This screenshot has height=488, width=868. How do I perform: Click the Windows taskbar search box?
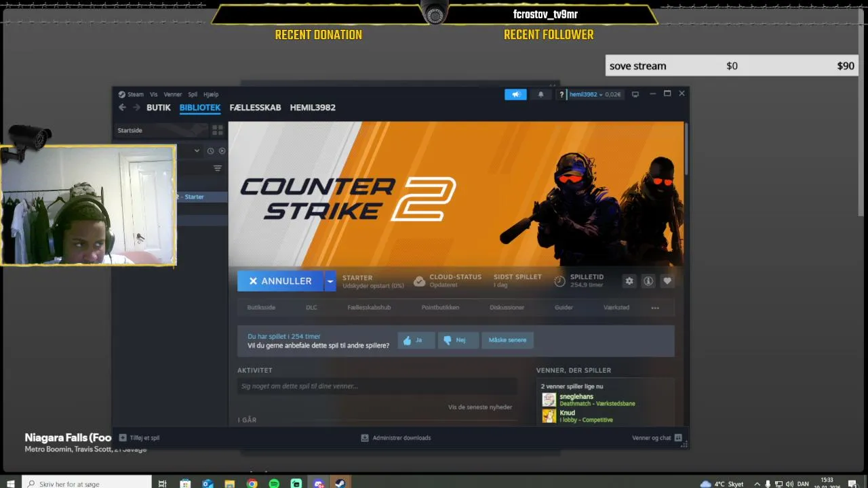point(87,483)
